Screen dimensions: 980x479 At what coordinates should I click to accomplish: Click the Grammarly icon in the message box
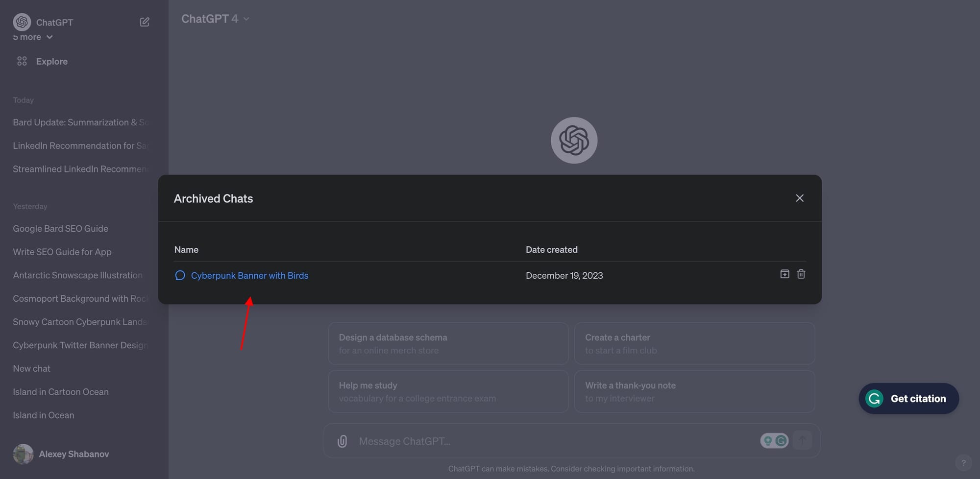(781, 441)
